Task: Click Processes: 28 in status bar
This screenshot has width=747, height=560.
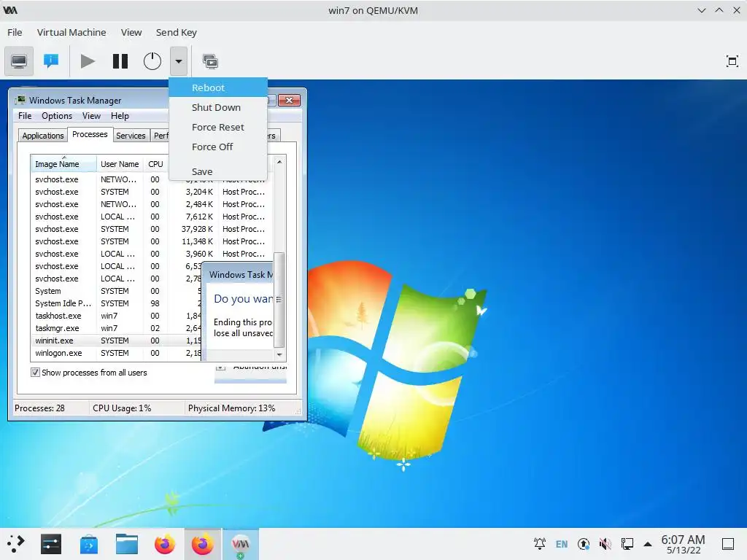Action: pyautogui.click(x=39, y=408)
